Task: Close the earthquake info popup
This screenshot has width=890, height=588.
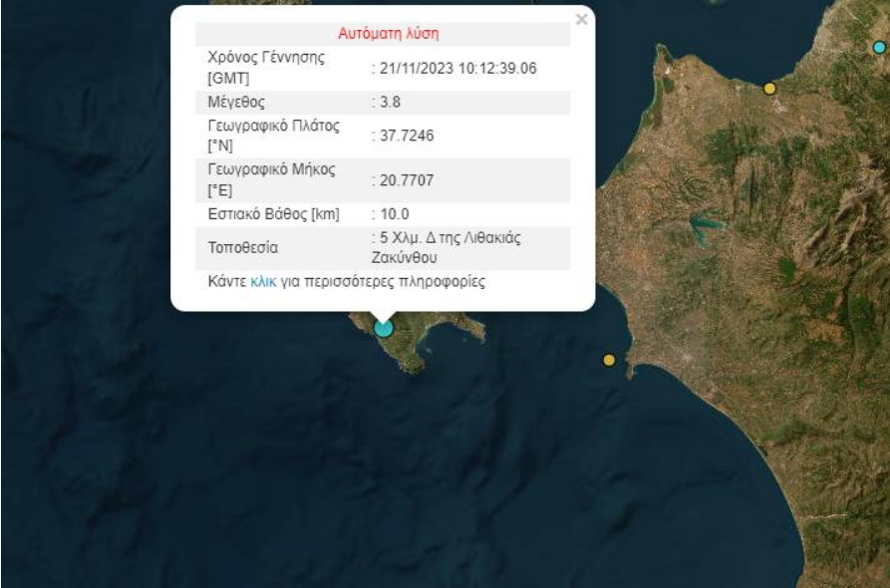Action: [x=582, y=19]
